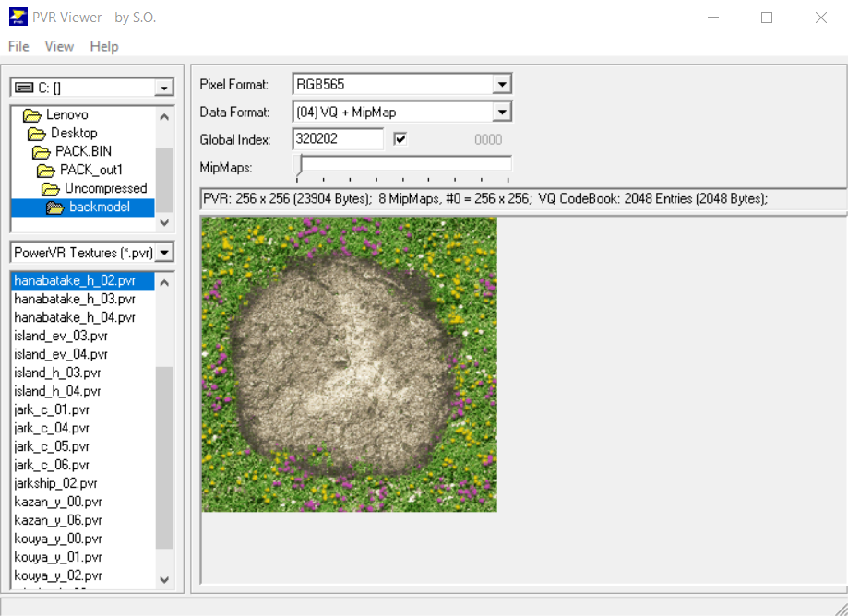848x616 pixels.
Task: Select the Uncompressed folder icon
Action: point(51,189)
